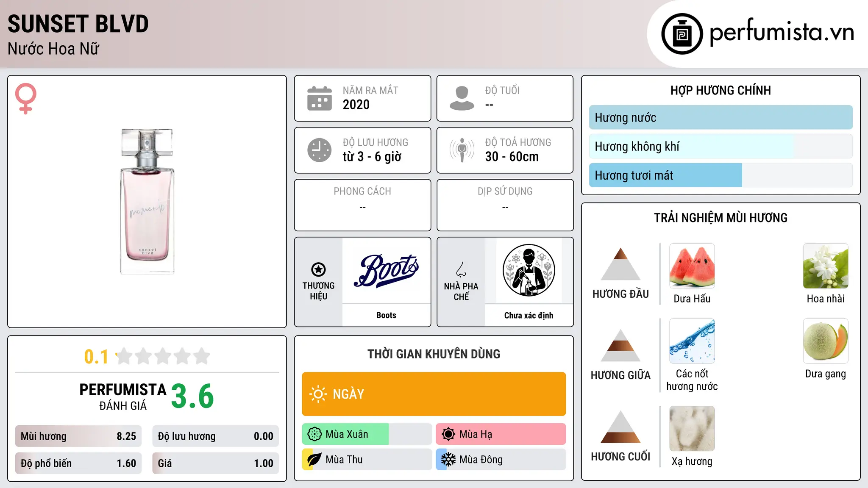Click the Giá 1.00 score box
The image size is (868, 488).
(216, 463)
